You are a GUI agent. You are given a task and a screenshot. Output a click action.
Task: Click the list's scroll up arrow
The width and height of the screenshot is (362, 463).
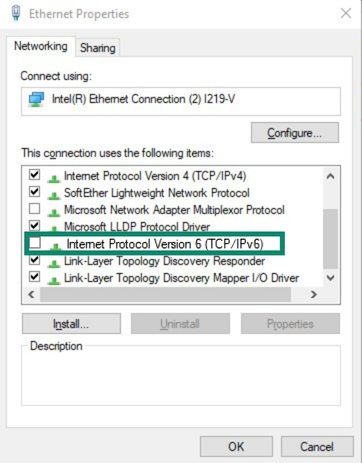tap(330, 176)
